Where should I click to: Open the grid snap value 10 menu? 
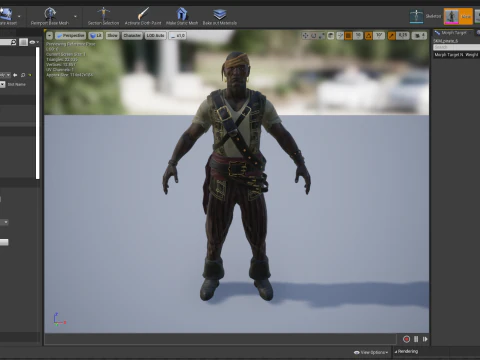point(358,35)
